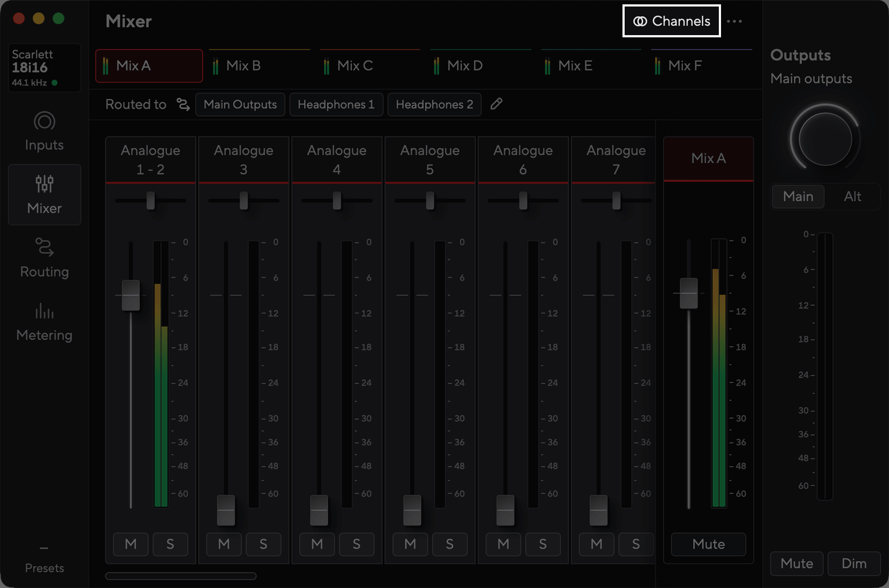This screenshot has height=588, width=889.
Task: Switch to the Mix C tab
Action: [370, 66]
